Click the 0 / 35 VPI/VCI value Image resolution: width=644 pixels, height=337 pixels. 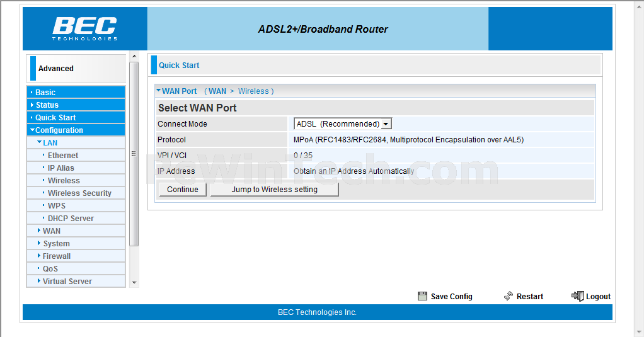[x=303, y=155]
